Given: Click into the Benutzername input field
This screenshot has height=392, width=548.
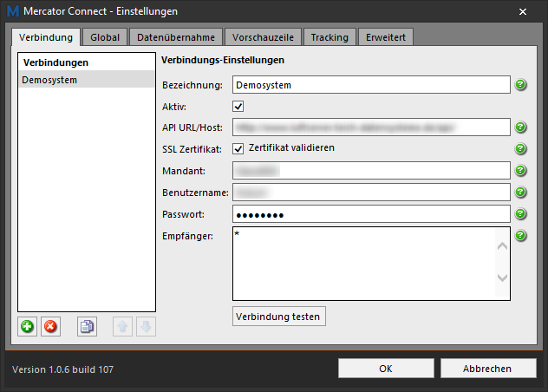Looking at the screenshot, I should click(x=371, y=192).
